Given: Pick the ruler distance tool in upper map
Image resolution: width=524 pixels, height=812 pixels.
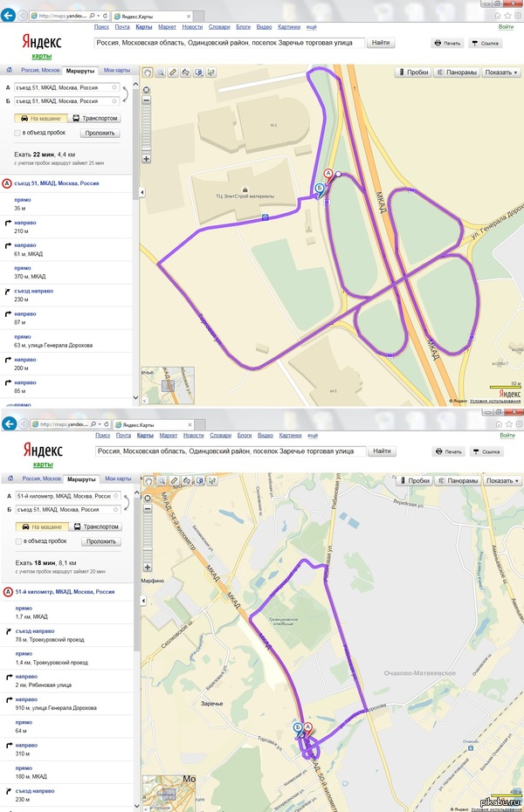Looking at the screenshot, I should click(173, 73).
